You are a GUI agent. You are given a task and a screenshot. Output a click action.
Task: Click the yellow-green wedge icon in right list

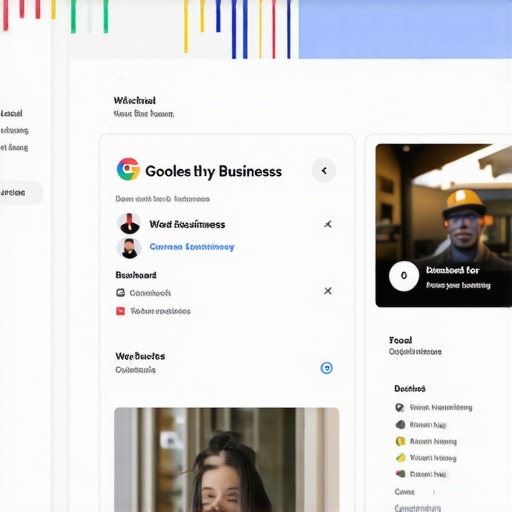click(400, 457)
